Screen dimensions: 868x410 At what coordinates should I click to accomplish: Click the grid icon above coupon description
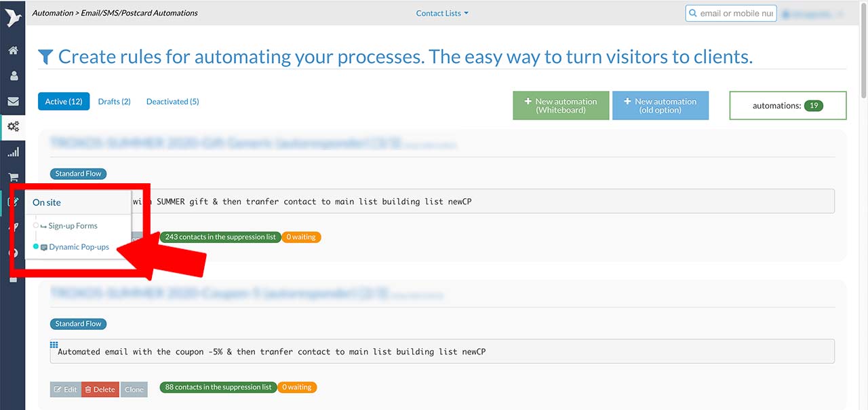click(54, 345)
